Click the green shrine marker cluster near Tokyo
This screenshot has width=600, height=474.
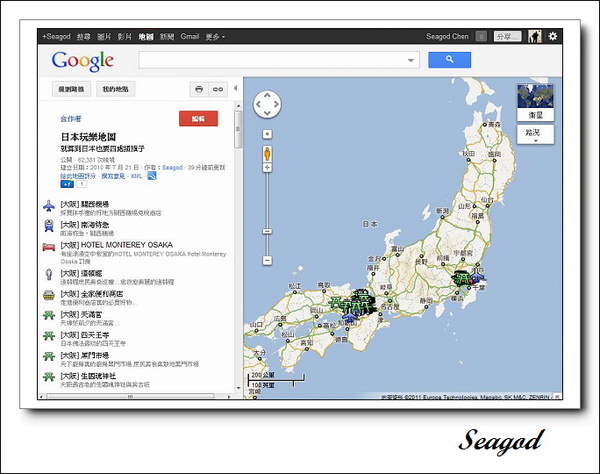462,278
